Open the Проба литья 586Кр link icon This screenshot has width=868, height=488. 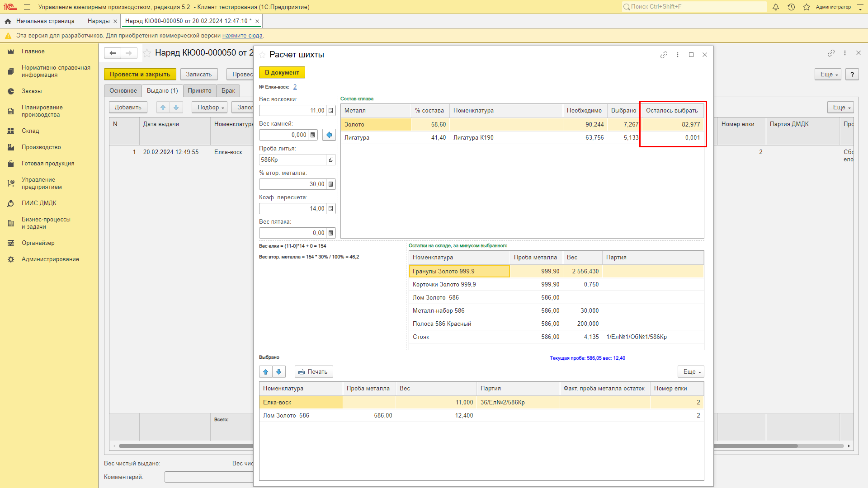[x=331, y=160]
